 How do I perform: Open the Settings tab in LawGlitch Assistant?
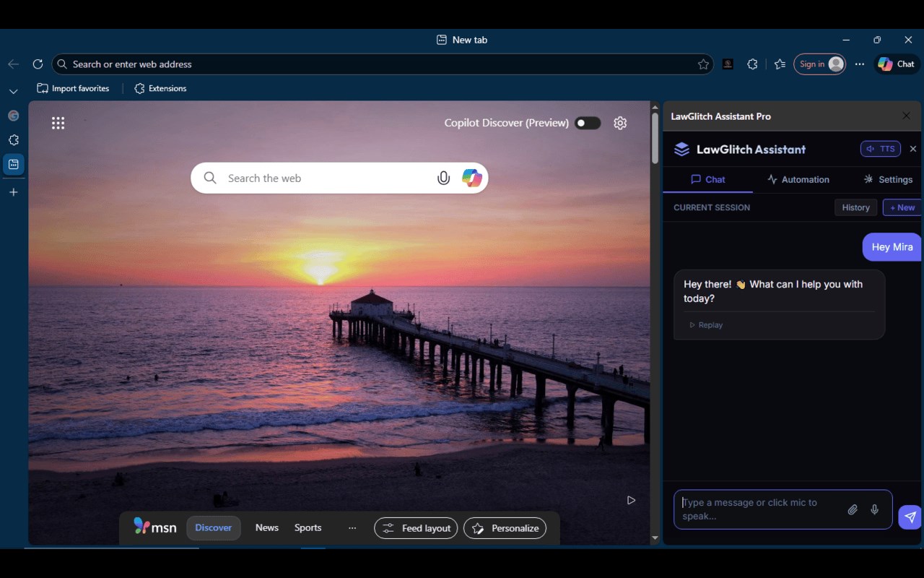[888, 179]
